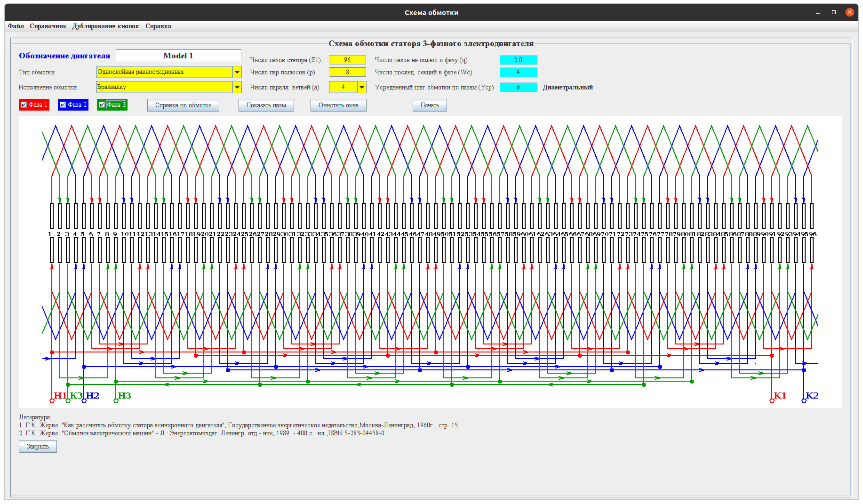Viewport: 863px width, 504px height.
Task: Click the pole pairs (p) field
Action: 347,72
